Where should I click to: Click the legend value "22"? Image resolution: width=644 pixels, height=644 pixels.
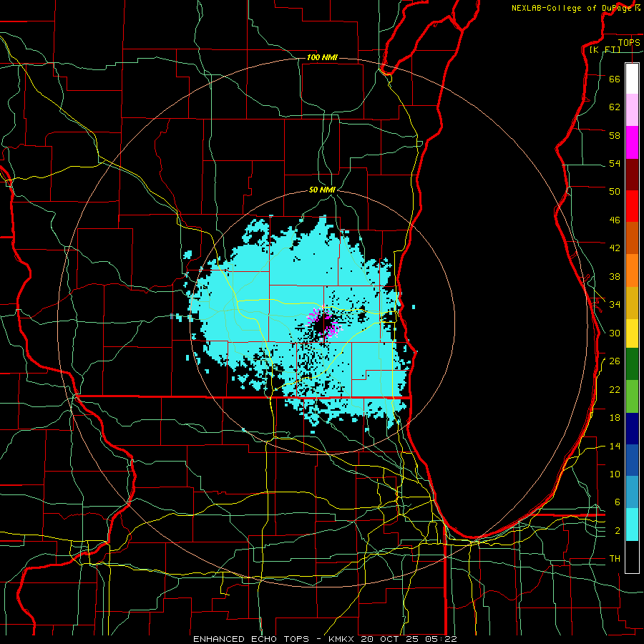615,389
